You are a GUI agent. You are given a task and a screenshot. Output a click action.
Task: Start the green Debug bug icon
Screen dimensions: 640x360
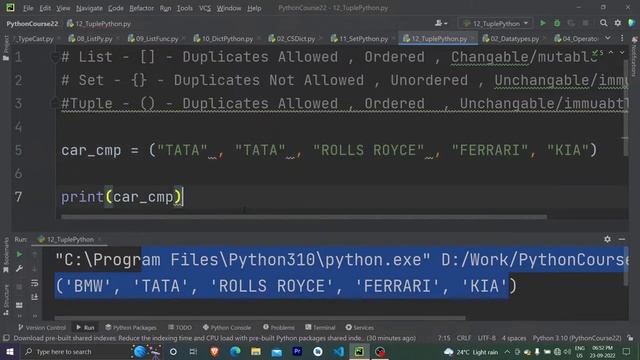tap(557, 23)
